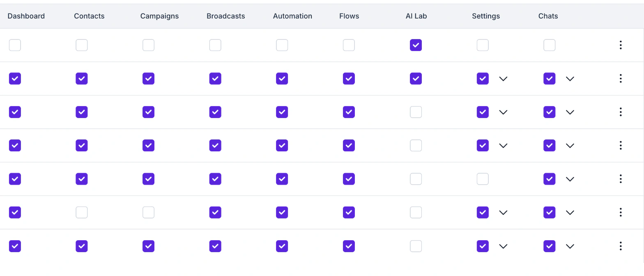Check the Broadcasts checkbox in the first row

pos(215,45)
